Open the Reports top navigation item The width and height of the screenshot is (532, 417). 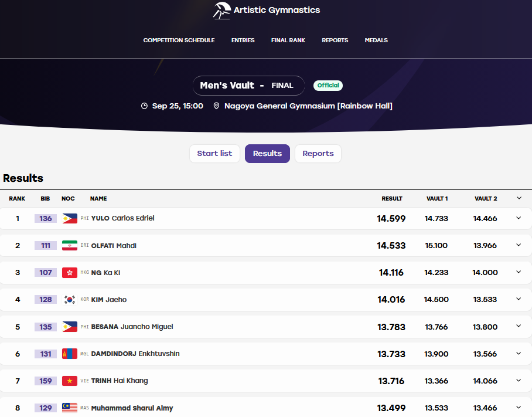click(335, 40)
